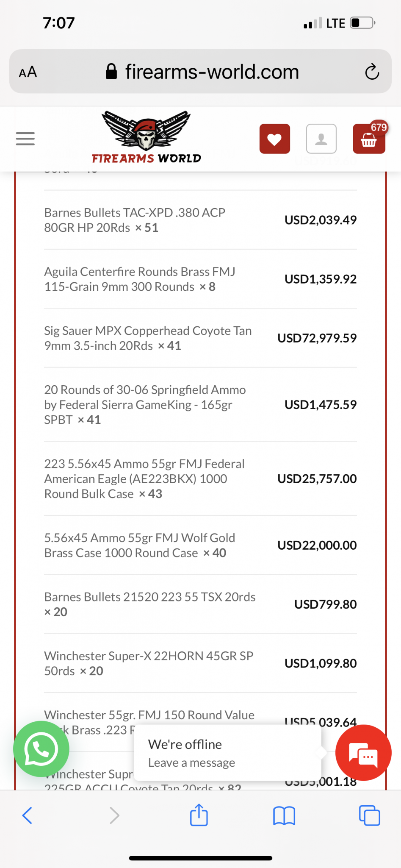Open 5.56x45 Wolf Gold Brass Case item
Image resolution: width=401 pixels, height=868 pixels.
tap(139, 545)
